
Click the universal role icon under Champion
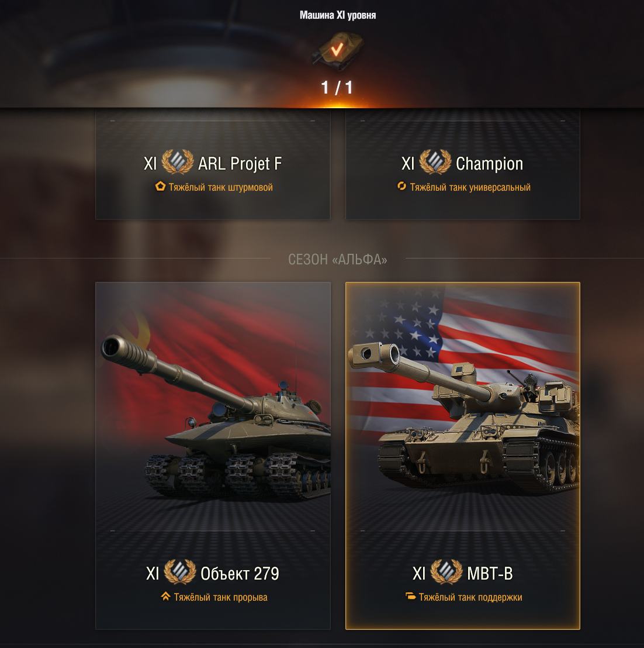pos(401,187)
